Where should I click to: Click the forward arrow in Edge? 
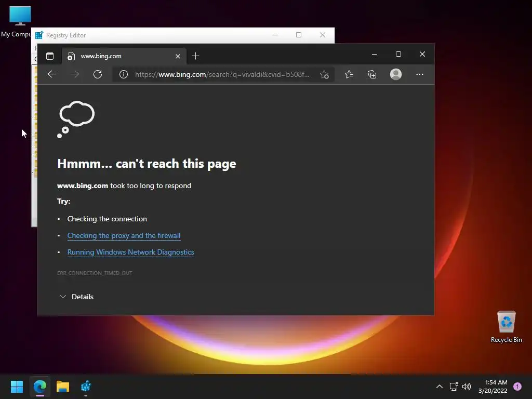[75, 74]
